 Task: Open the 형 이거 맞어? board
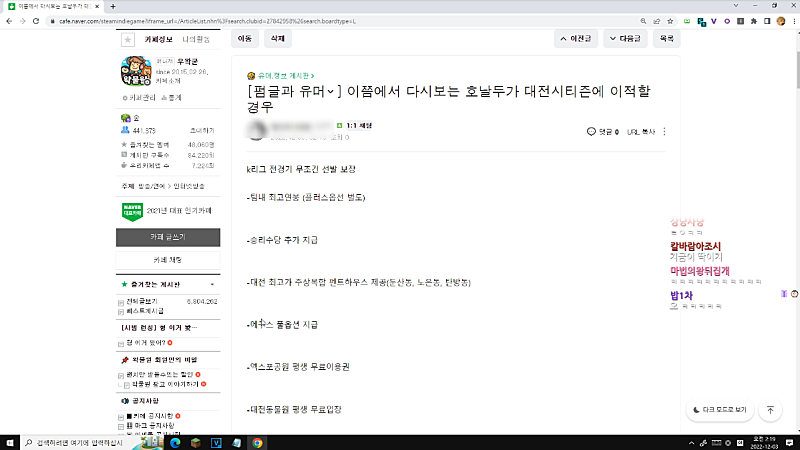(x=146, y=343)
